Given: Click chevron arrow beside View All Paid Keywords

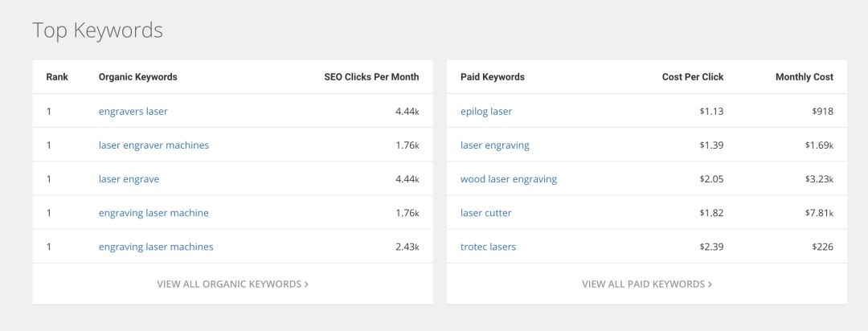Looking at the screenshot, I should (x=710, y=284).
